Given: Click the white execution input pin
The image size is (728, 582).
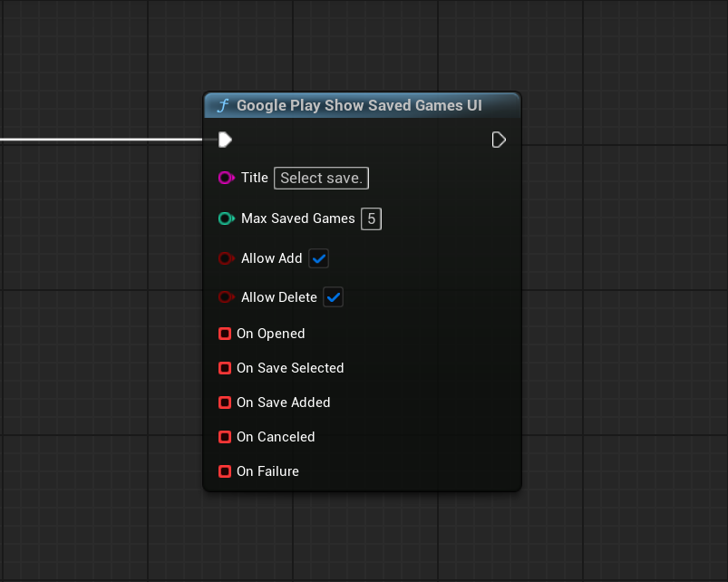Looking at the screenshot, I should pos(225,140).
